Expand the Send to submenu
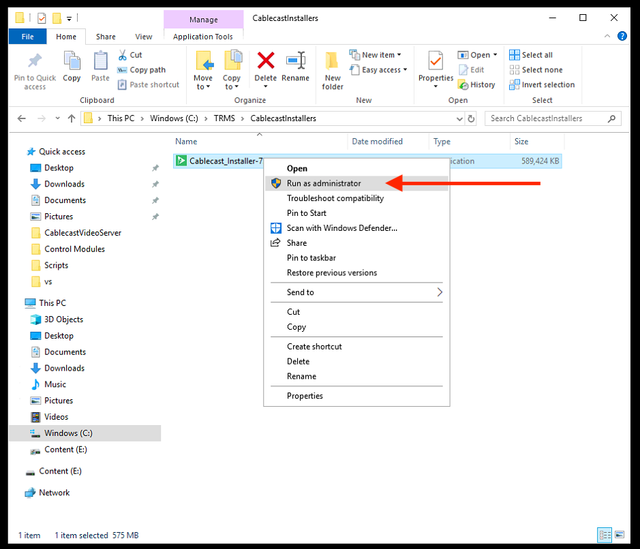Screen dimensions: 640x549 pos(357,292)
